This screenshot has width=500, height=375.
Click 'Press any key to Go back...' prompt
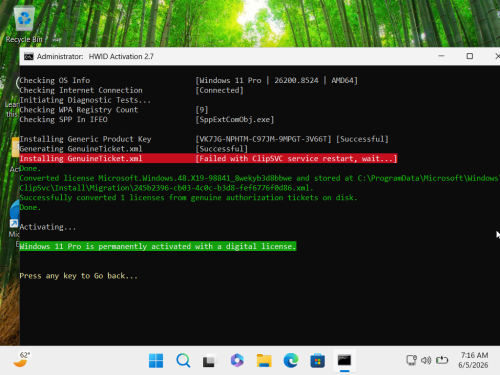click(78, 276)
